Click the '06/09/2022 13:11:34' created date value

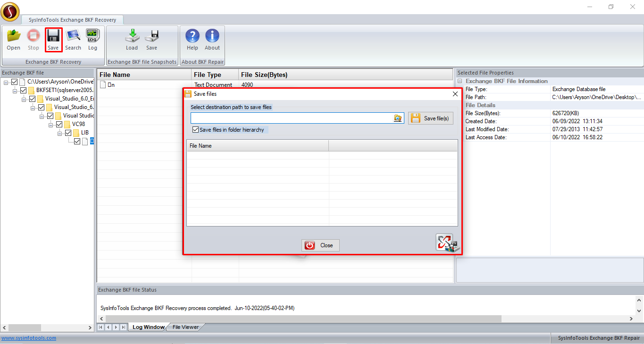click(577, 121)
